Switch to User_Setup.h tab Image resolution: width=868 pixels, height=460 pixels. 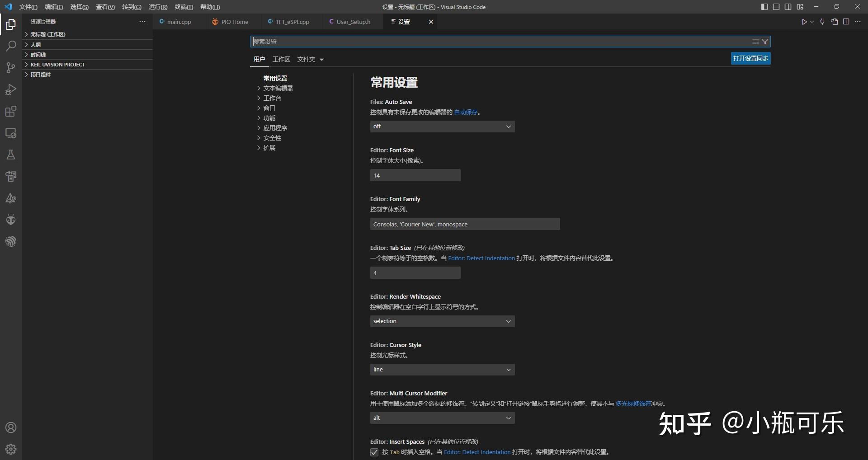coord(353,22)
